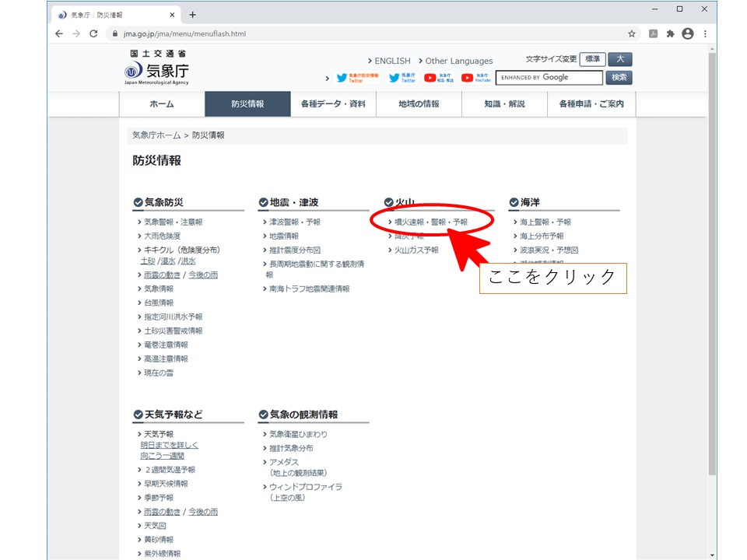Click the 検索 search button
Viewport: 747px width, 560px height.
click(x=619, y=78)
